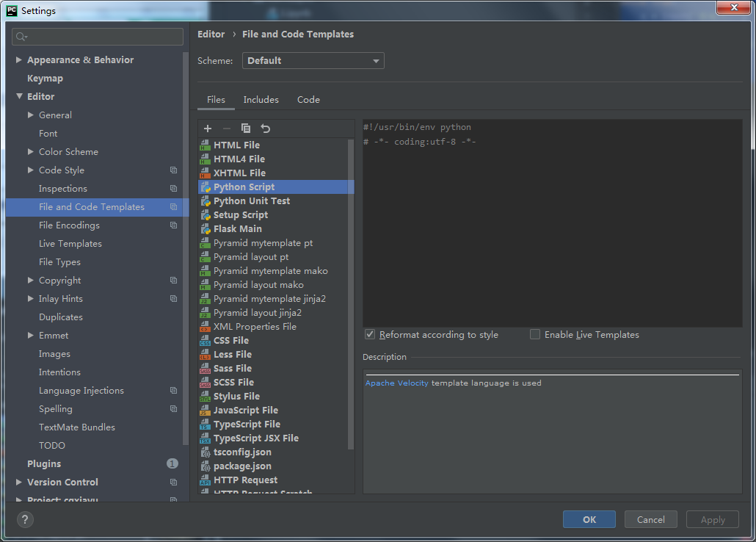Open the Live Templates settings page
Screen dimensions: 756x542
click(x=70, y=244)
